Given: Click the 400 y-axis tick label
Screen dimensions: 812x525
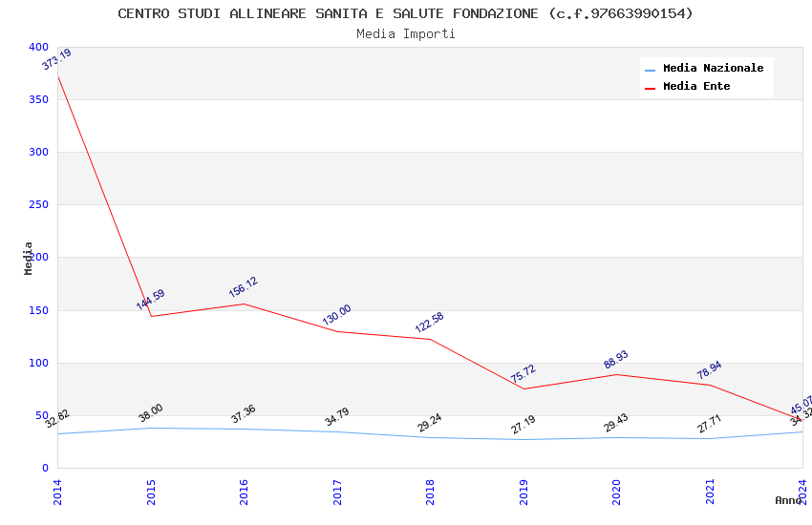Looking at the screenshot, I should (x=38, y=47).
